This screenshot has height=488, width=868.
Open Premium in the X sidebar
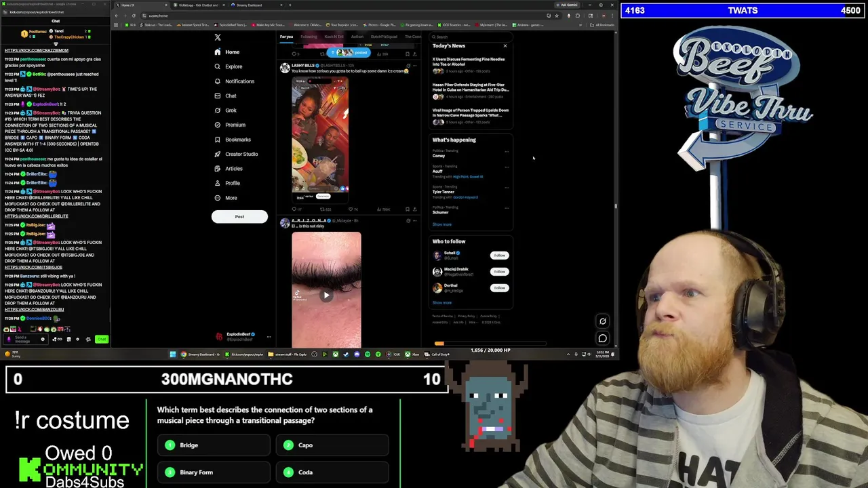tap(230, 125)
